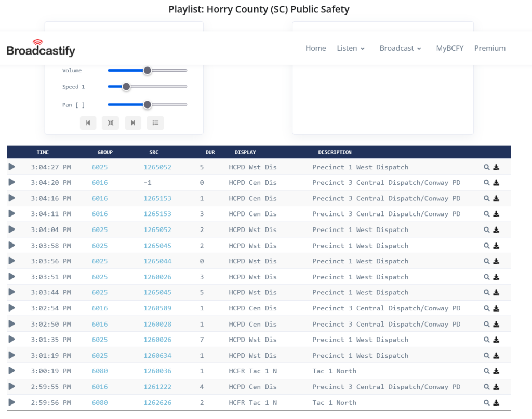Click the magnifier icon on 3:01:35 PM row
The height and width of the screenshot is (419, 532).
tap(486, 340)
